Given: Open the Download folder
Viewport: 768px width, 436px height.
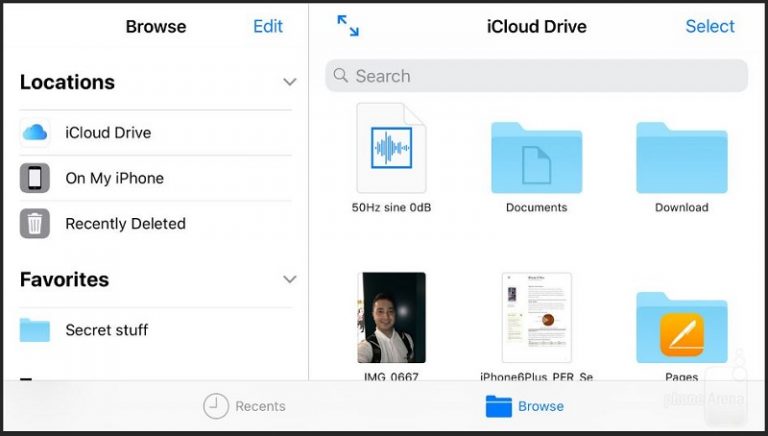Looking at the screenshot, I should point(681,158).
